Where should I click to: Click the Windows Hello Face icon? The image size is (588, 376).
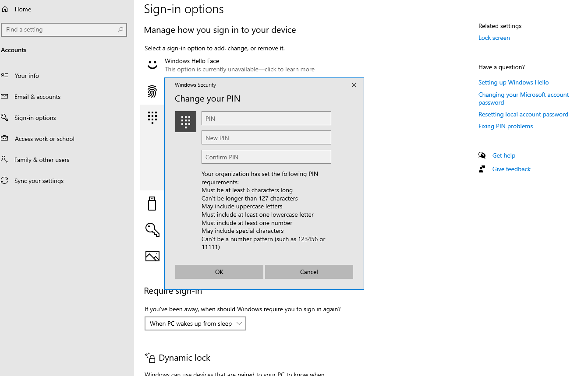point(152,64)
